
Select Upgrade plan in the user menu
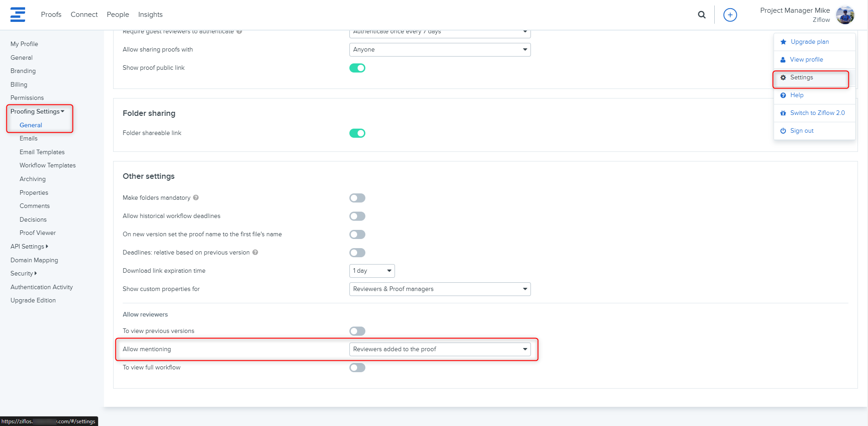coord(814,42)
